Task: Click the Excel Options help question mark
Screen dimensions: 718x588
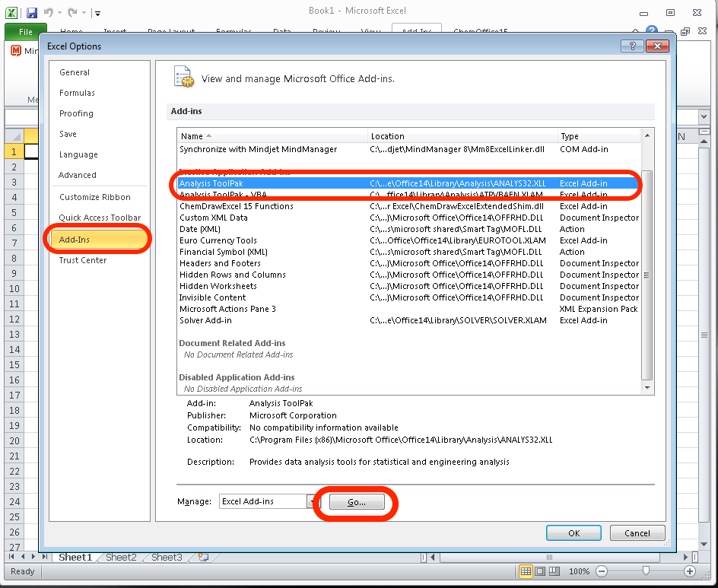Action: click(x=632, y=46)
